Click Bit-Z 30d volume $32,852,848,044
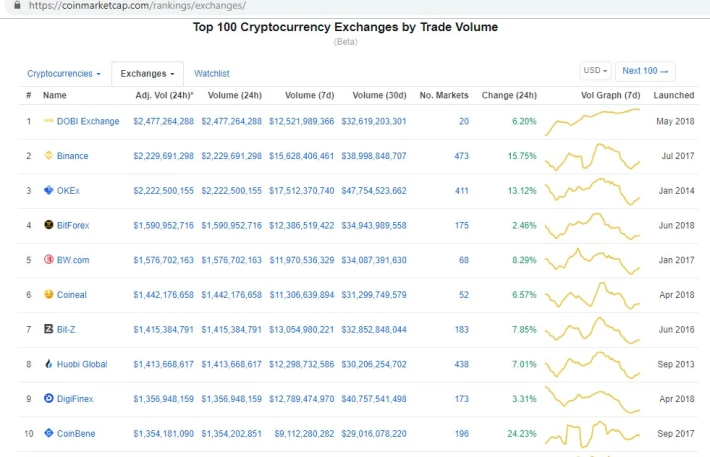This screenshot has height=457, width=710. (x=374, y=329)
